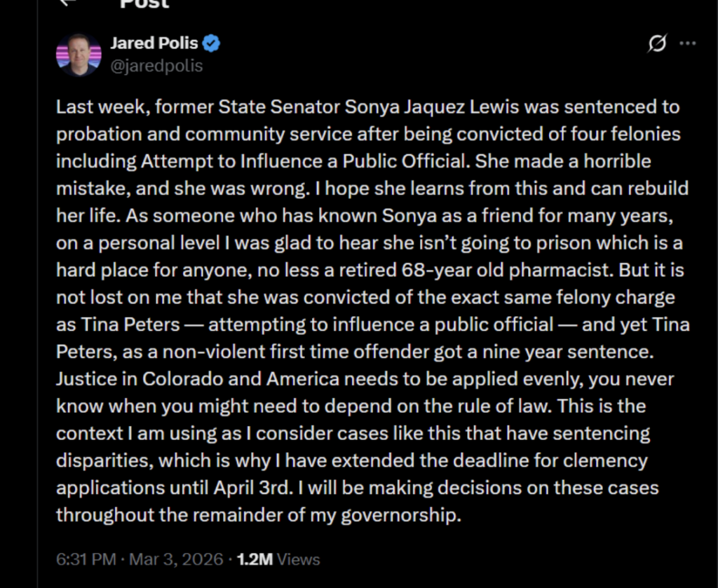718x588 pixels.
Task: Open the @jaredpolis handle link
Action: [x=156, y=66]
